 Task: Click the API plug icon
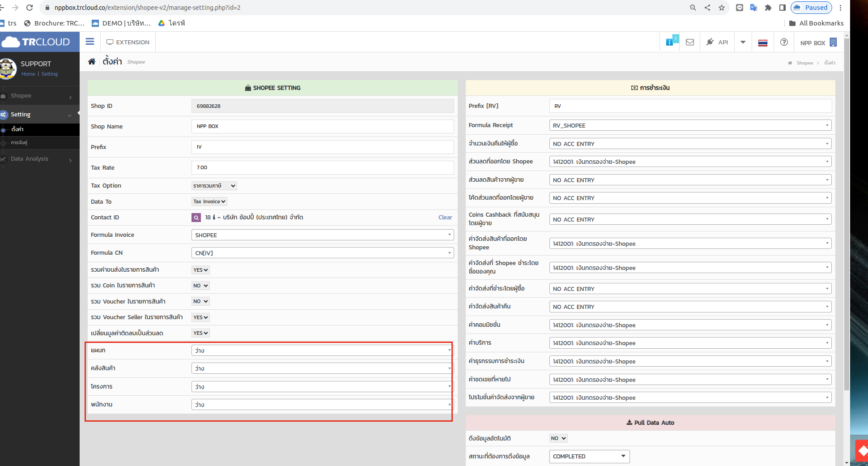[710, 42]
